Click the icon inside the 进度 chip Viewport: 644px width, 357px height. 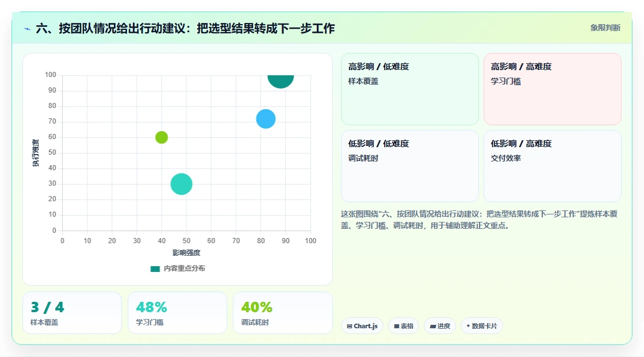(x=433, y=326)
